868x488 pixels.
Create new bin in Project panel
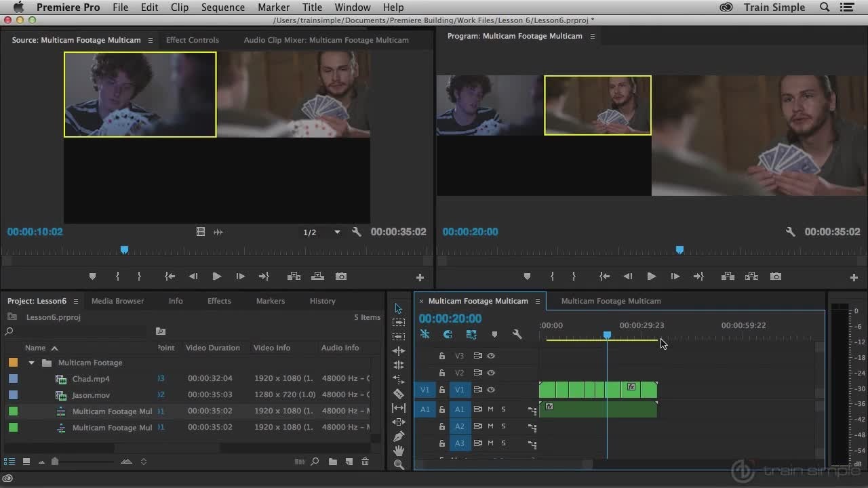[333, 462]
